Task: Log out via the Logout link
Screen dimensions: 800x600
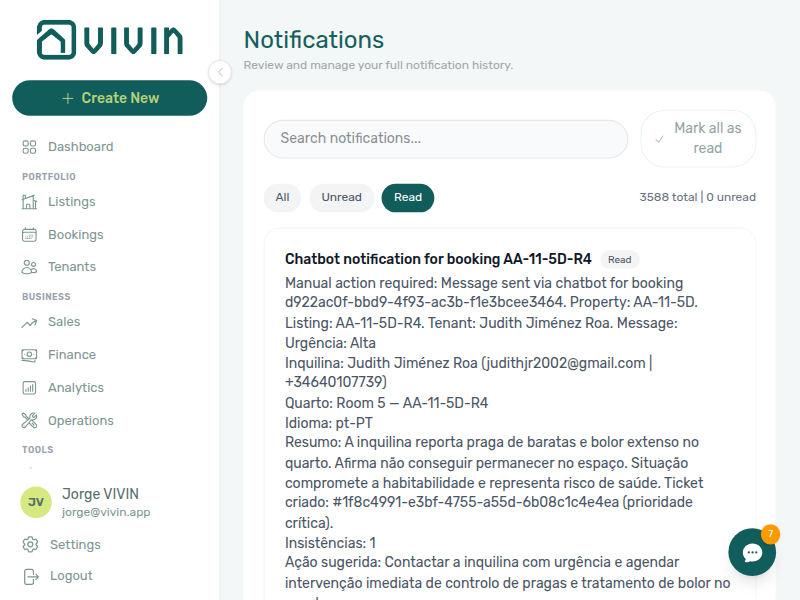Action: pyautogui.click(x=71, y=576)
